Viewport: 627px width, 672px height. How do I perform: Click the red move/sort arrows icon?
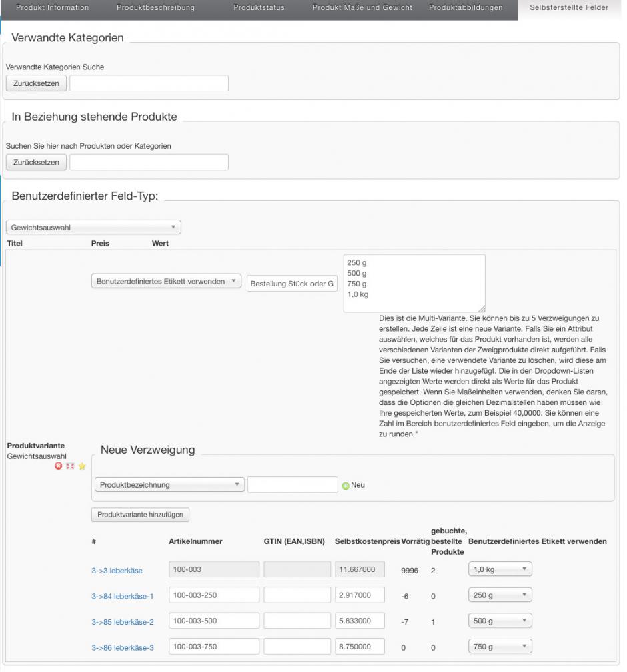pos(70,466)
